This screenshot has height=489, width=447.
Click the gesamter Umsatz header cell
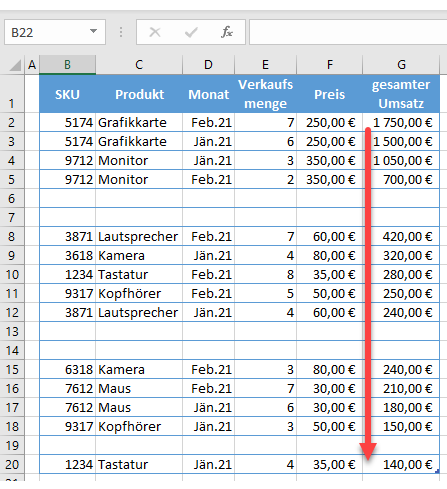(401, 94)
